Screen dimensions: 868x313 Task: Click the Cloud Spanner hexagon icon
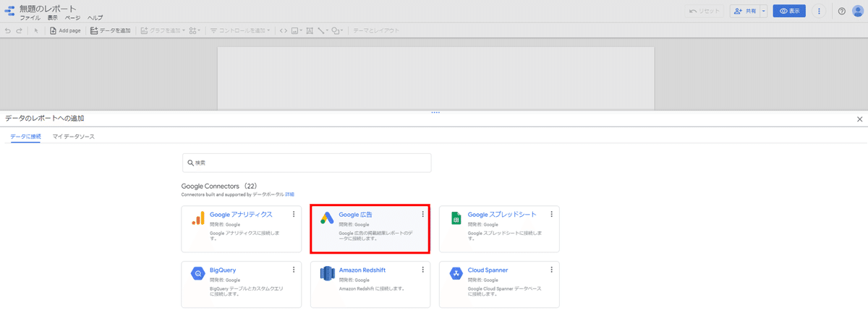pos(456,273)
